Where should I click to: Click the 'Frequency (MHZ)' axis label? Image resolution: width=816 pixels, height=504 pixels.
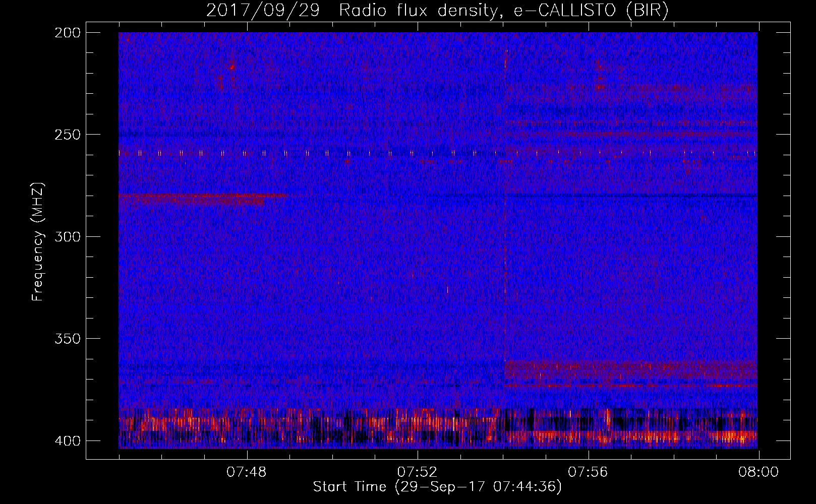[38, 241]
